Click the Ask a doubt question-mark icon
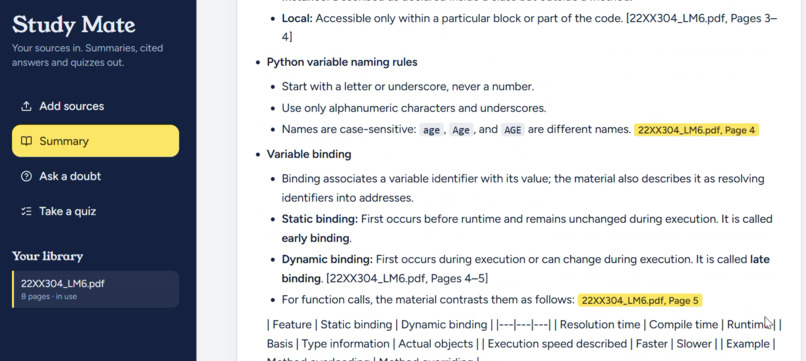 (x=26, y=176)
